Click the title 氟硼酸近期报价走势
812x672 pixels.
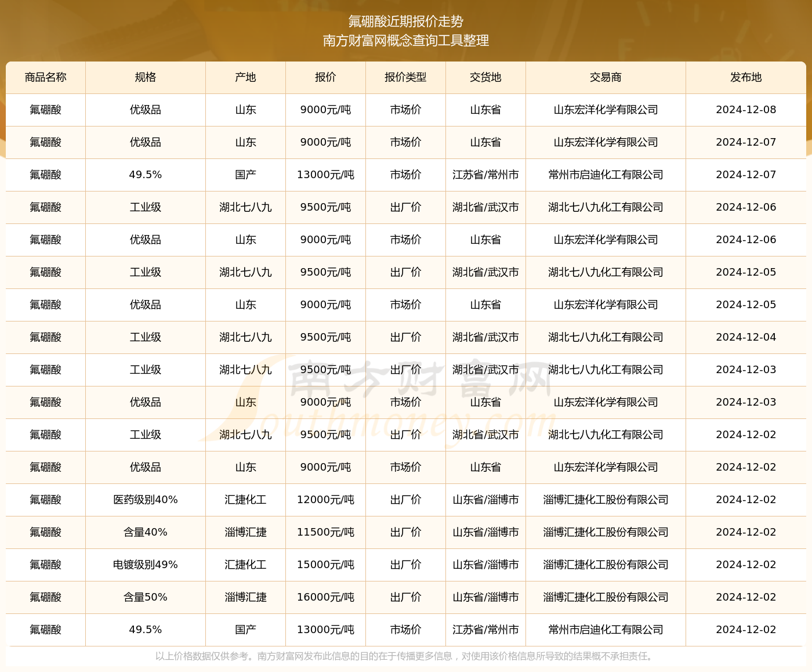point(405,21)
